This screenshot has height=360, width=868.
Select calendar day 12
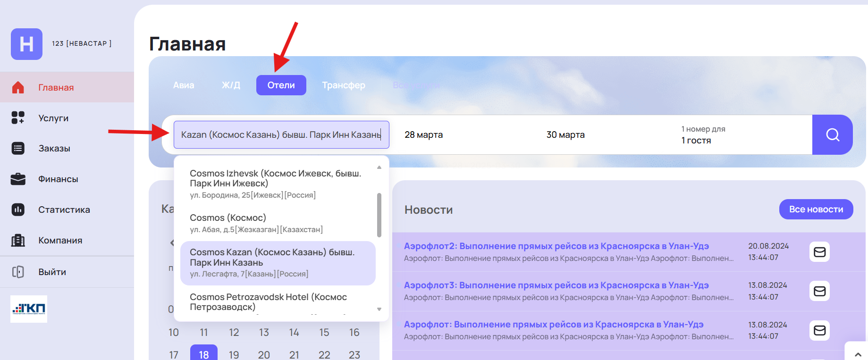pyautogui.click(x=234, y=332)
